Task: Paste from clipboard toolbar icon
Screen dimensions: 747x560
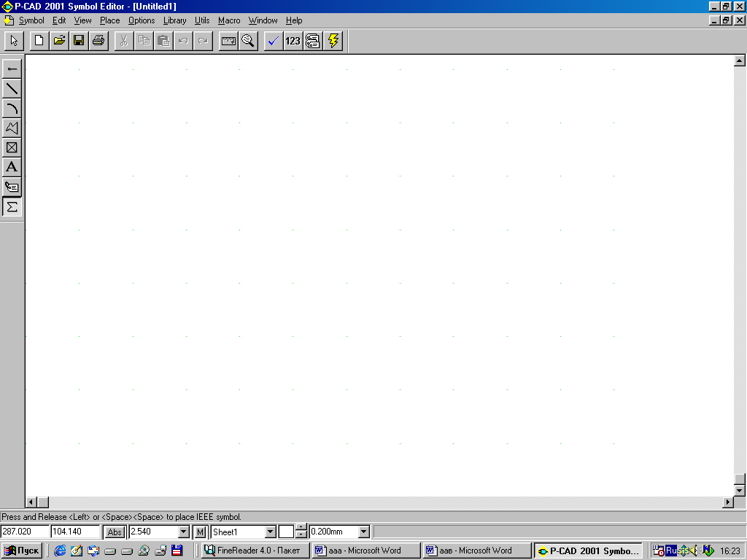Action: click(x=163, y=41)
